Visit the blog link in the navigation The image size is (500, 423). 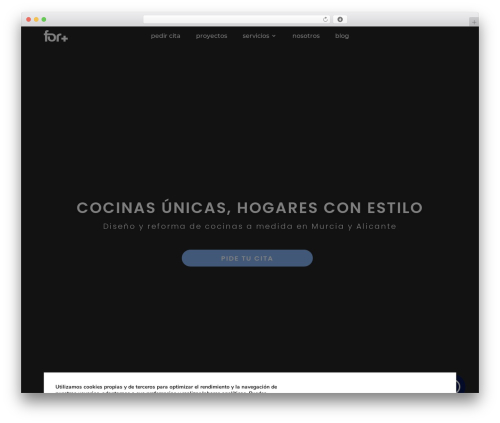point(342,36)
